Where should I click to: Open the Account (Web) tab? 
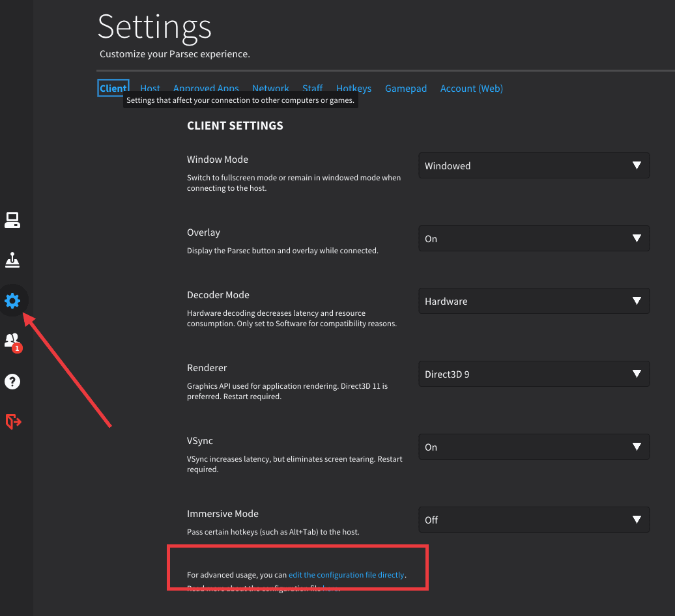click(x=471, y=89)
